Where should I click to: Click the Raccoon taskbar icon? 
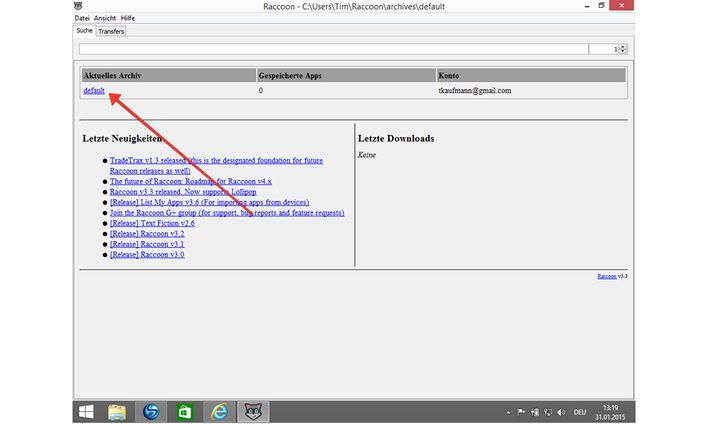point(253,412)
